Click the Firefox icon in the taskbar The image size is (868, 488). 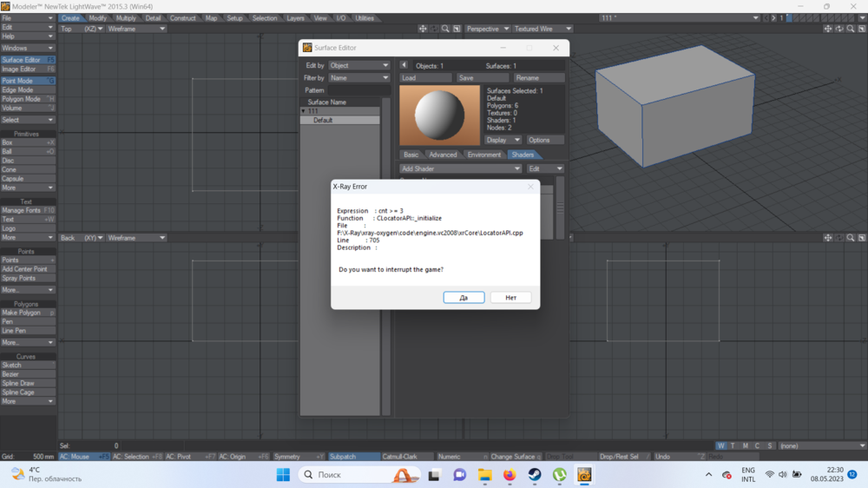pos(510,475)
